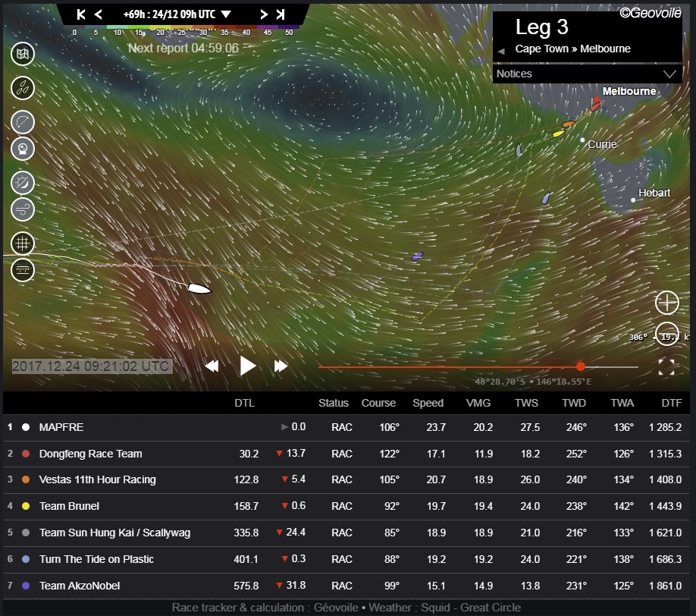Select Dongfeng Race Team in rankings
Image resolution: width=696 pixels, height=616 pixels.
point(346,454)
